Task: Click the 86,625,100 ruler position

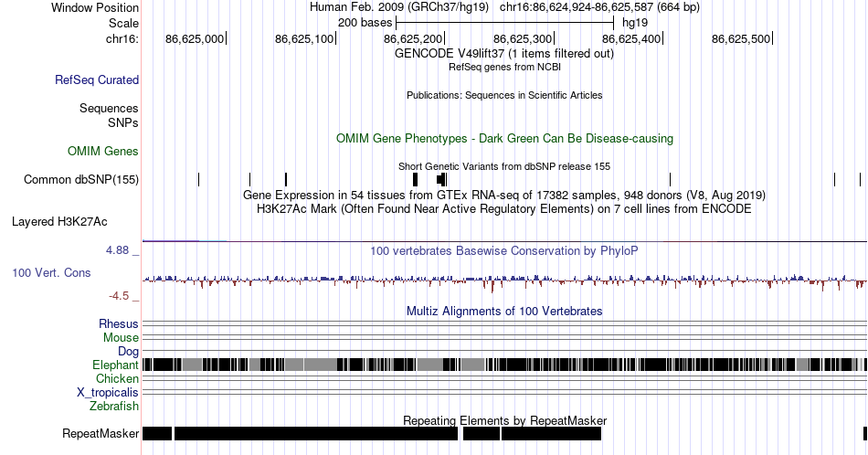Action: 304,38
